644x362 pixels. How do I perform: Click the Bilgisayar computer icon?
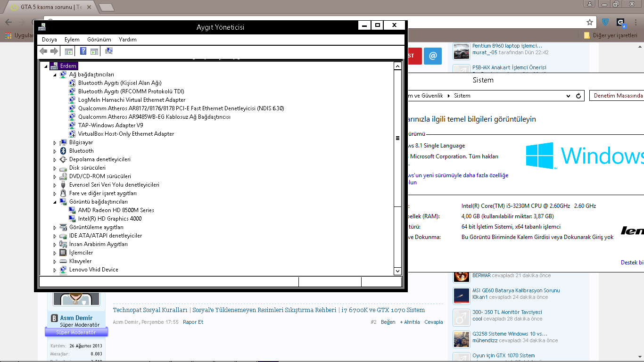pyautogui.click(x=63, y=142)
